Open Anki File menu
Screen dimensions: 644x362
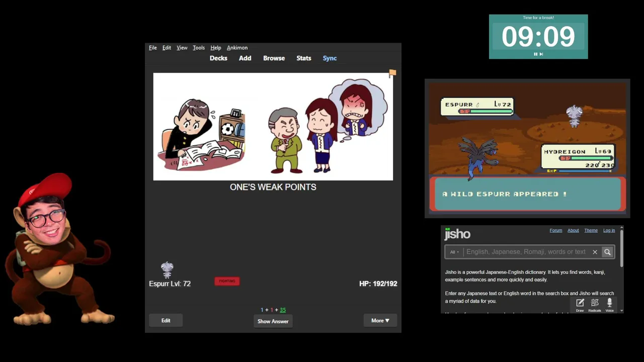tap(153, 48)
